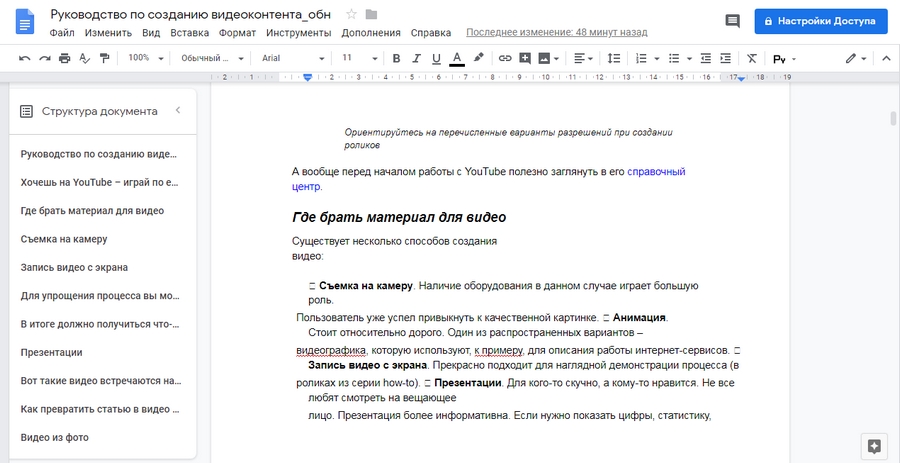Click the Undo arrow in the toolbar

click(x=24, y=58)
